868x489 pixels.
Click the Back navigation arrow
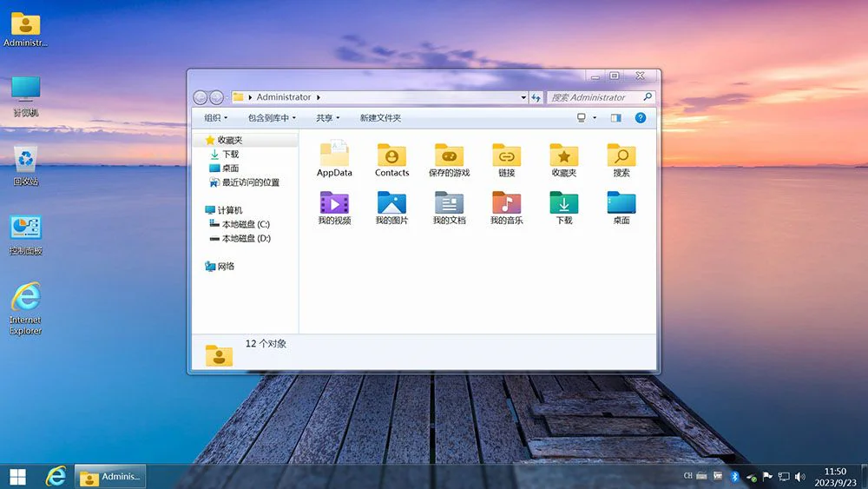point(201,97)
